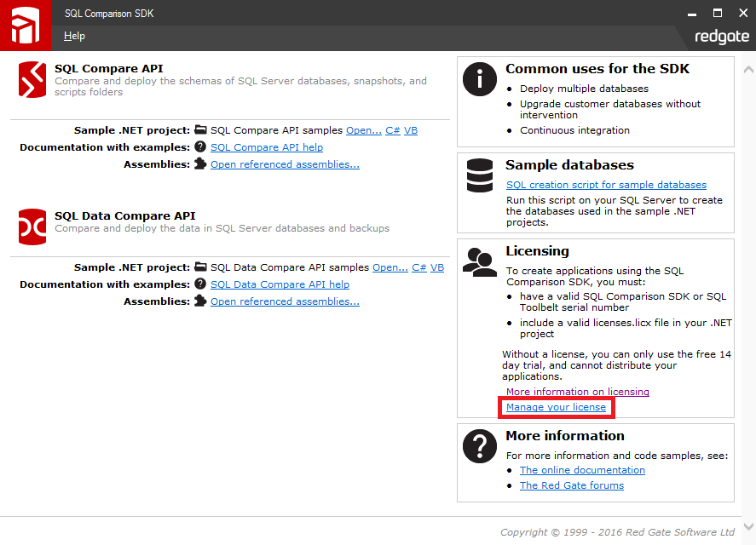Click the people icon beside Licensing
Image resolution: width=756 pixels, height=545 pixels.
click(479, 261)
